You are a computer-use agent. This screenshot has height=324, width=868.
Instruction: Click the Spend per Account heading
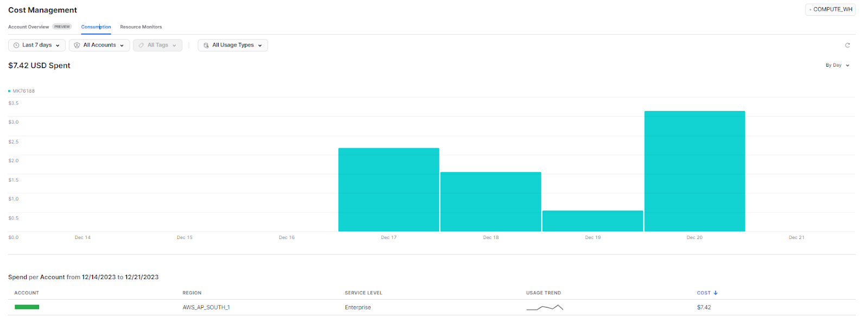tap(83, 277)
